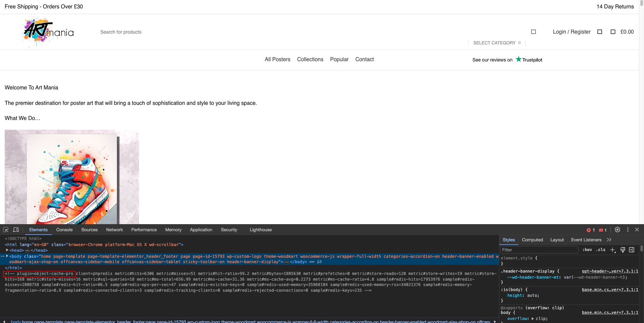
Task: Select the Computed sidebar tab
Action: 532,240
